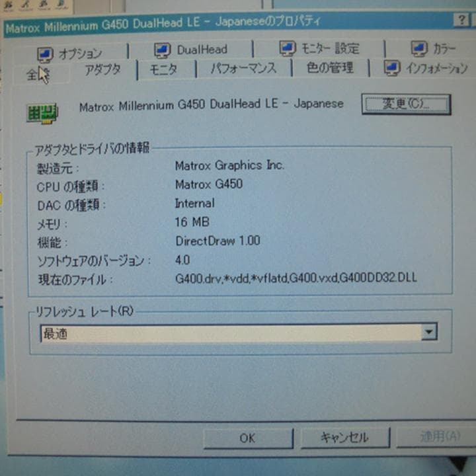Viewport: 476px width, 476px height.
Task: Click the OK button
Action: coord(248,438)
